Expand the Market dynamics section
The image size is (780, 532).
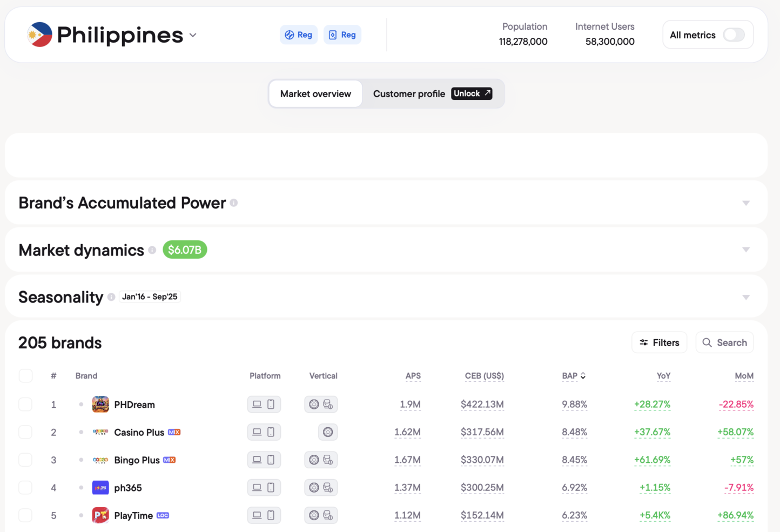coord(745,250)
